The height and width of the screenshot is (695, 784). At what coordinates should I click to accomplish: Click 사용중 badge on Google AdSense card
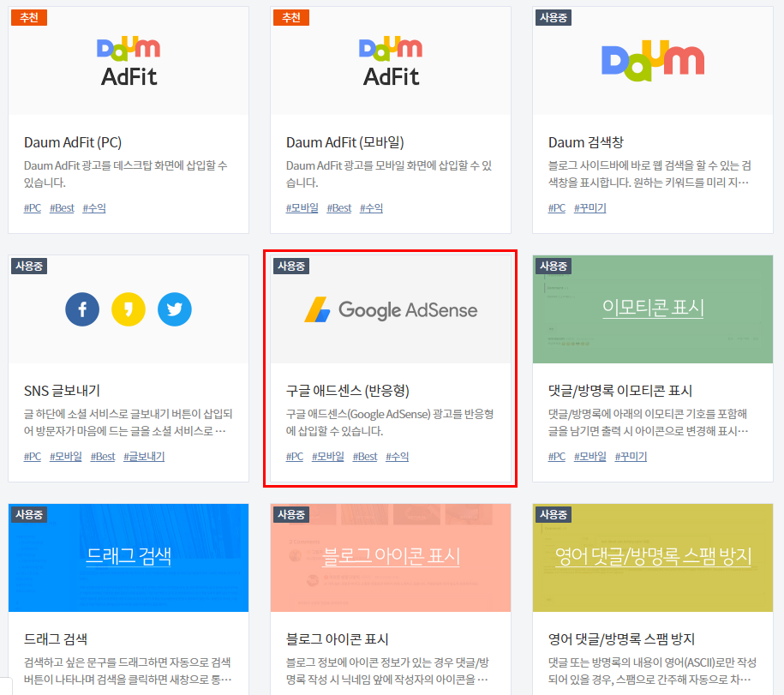[x=291, y=266]
